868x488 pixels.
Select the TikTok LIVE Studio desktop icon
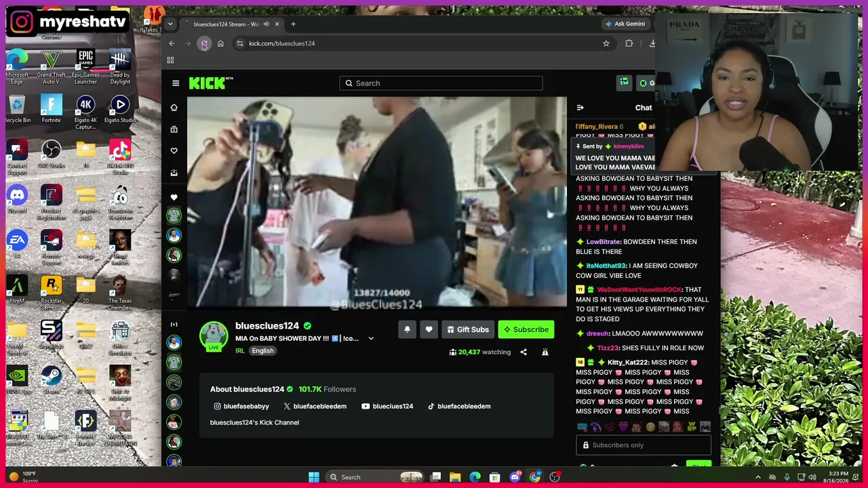(120, 157)
